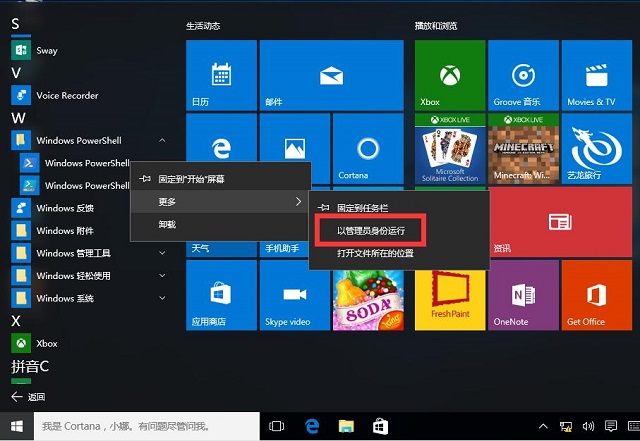Image resolution: width=640 pixels, height=441 pixels.
Task: Open the Skype video tile
Action: 295,295
